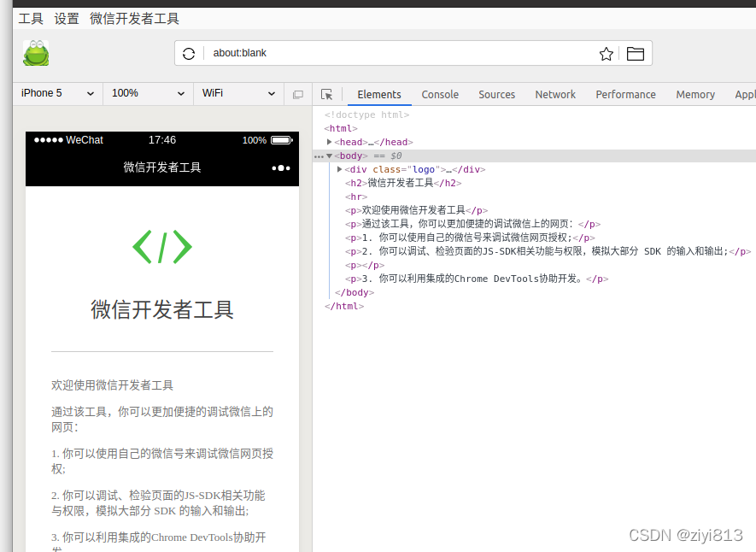Expand the div class logo node
Viewport: 756px width, 552px height.
(x=339, y=169)
